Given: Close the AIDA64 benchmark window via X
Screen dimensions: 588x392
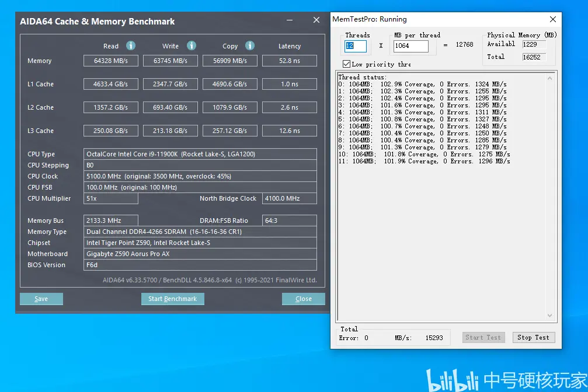Looking at the screenshot, I should tap(316, 20).
